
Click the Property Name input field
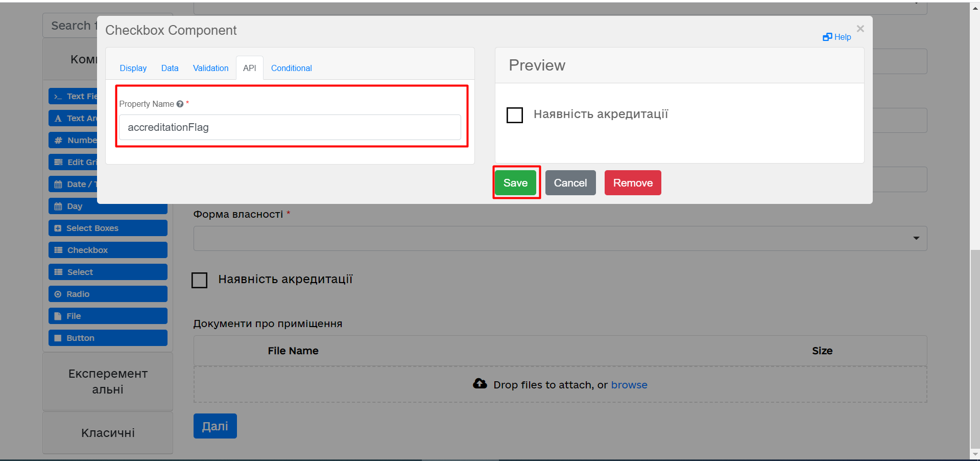[x=290, y=127]
